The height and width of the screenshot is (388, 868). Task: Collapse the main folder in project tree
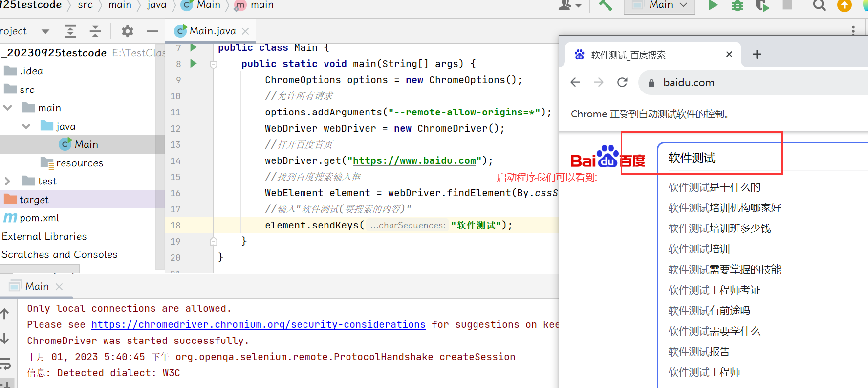pos(8,108)
